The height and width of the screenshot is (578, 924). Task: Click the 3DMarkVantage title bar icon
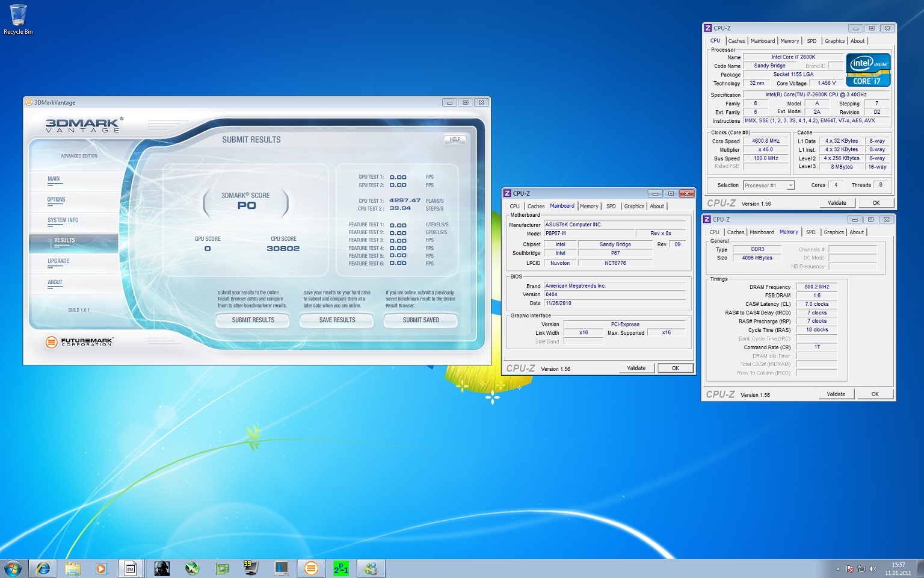[x=29, y=102]
